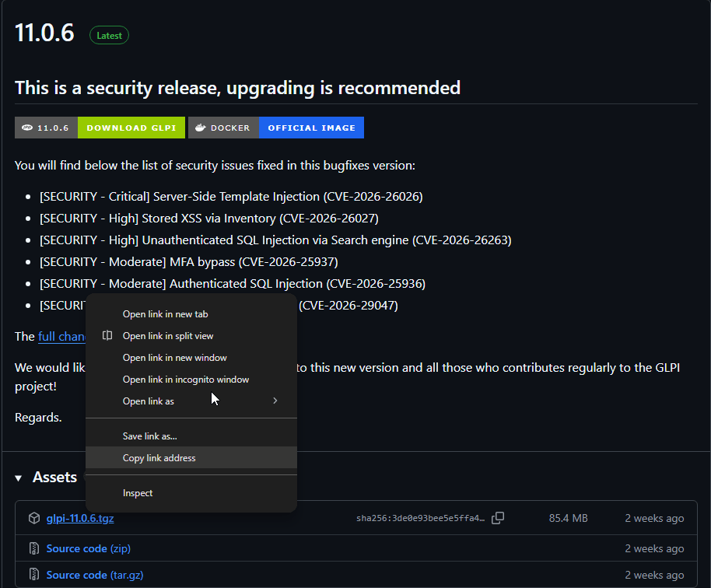This screenshot has height=588, width=711.
Task: Click the package icon beside glpi-11.0.6.tgz
Action: pyautogui.click(x=34, y=518)
